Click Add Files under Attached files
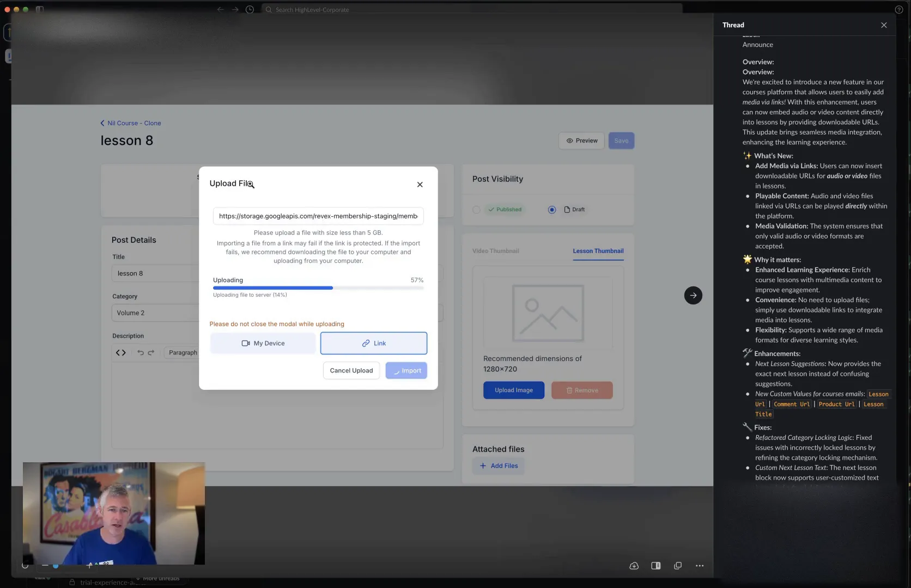This screenshot has width=911, height=588. click(499, 465)
